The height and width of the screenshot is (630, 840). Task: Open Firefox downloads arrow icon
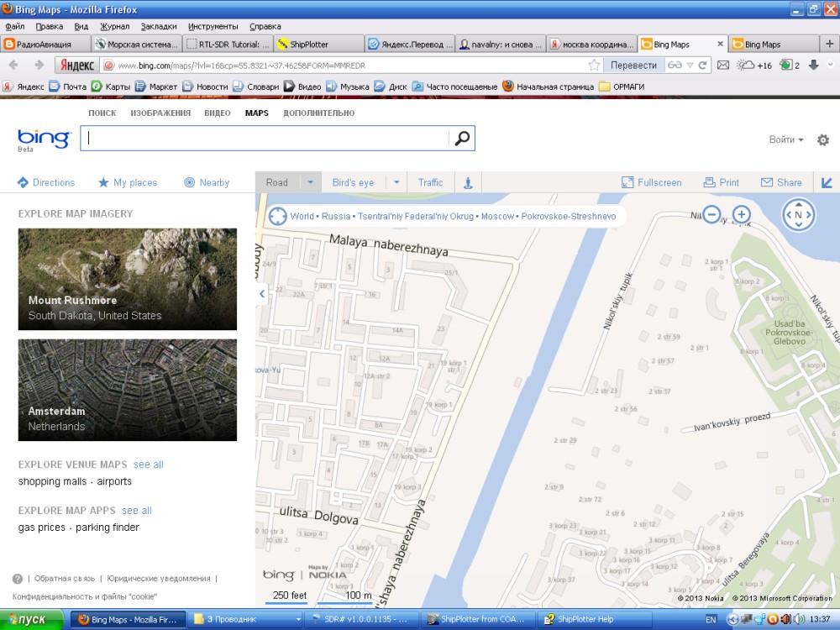pyautogui.click(x=813, y=65)
